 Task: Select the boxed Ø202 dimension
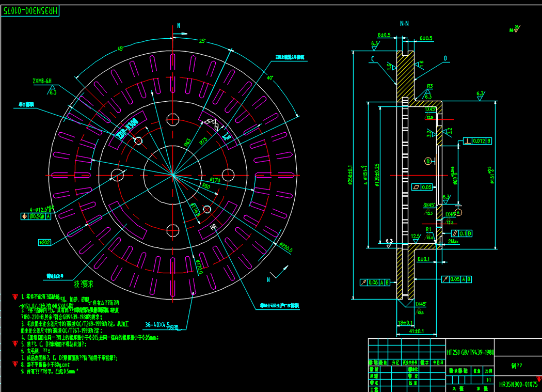coord(44,242)
